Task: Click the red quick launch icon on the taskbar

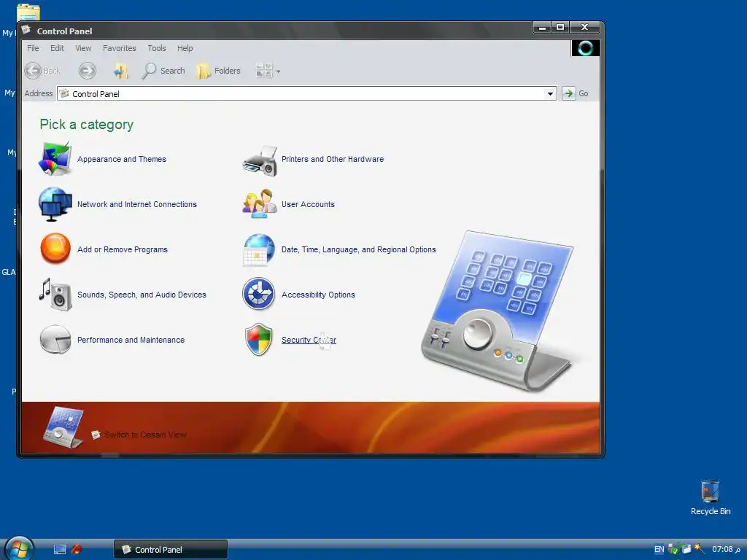Action: point(77,550)
